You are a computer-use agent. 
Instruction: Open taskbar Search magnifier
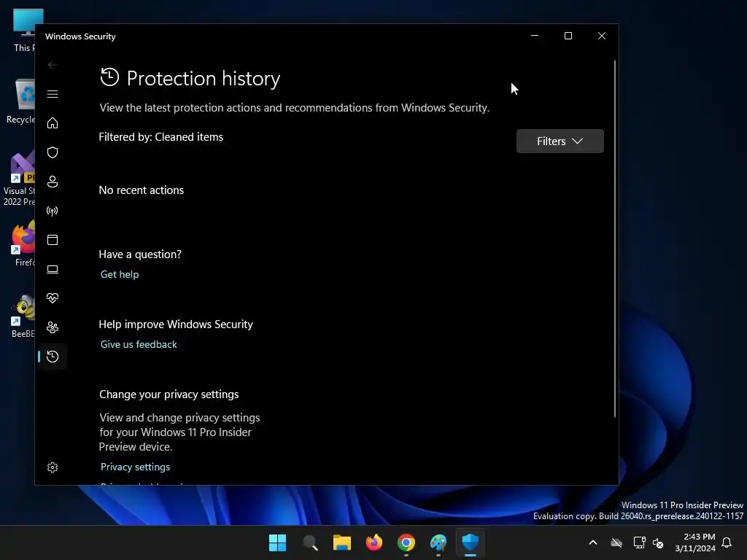pos(309,542)
